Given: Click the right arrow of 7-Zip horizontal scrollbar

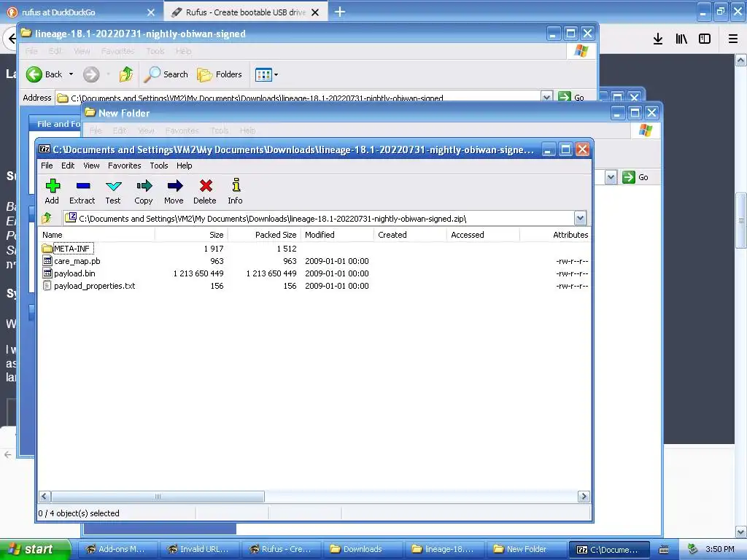Looking at the screenshot, I should click(584, 497).
